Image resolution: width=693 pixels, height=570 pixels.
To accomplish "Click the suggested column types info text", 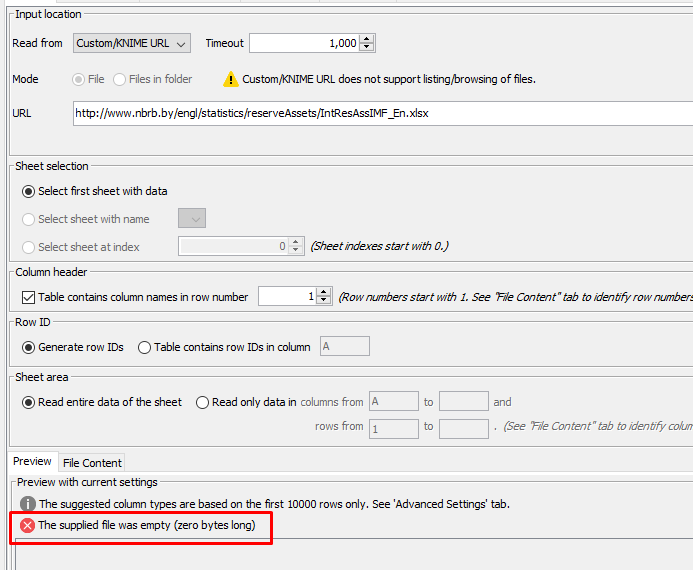I will tap(274, 504).
